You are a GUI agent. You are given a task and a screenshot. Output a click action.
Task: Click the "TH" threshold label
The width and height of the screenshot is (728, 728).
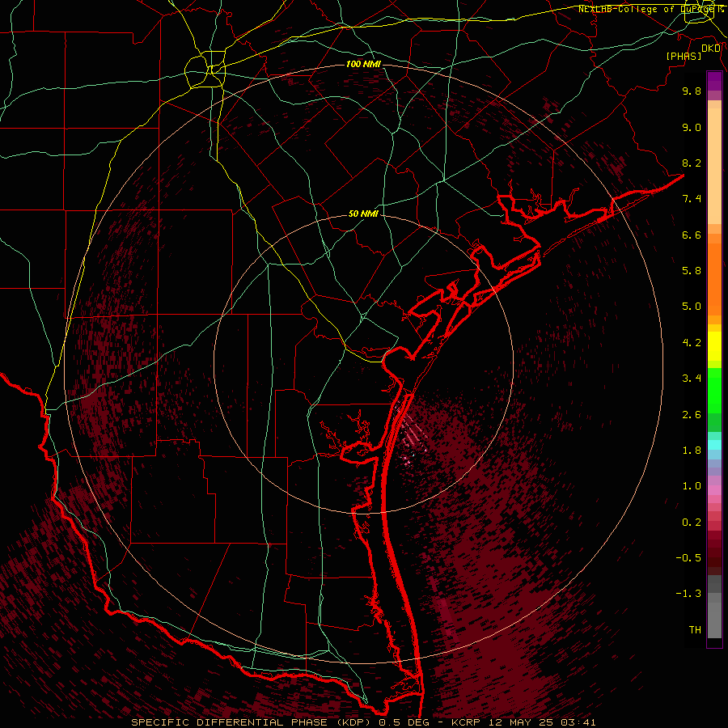tap(695, 630)
